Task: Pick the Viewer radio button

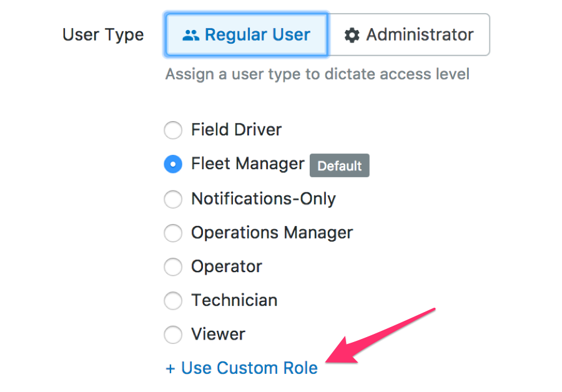Action: 173,335
